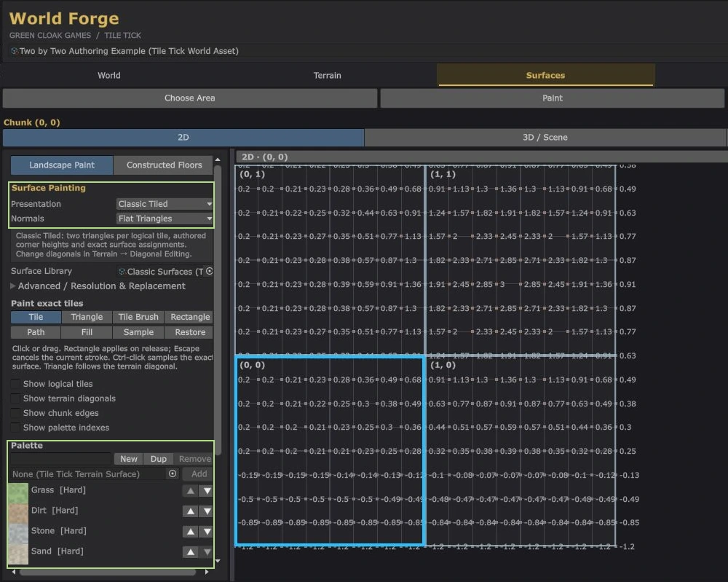
Task: Activate the Sample tool
Action: 138,332
